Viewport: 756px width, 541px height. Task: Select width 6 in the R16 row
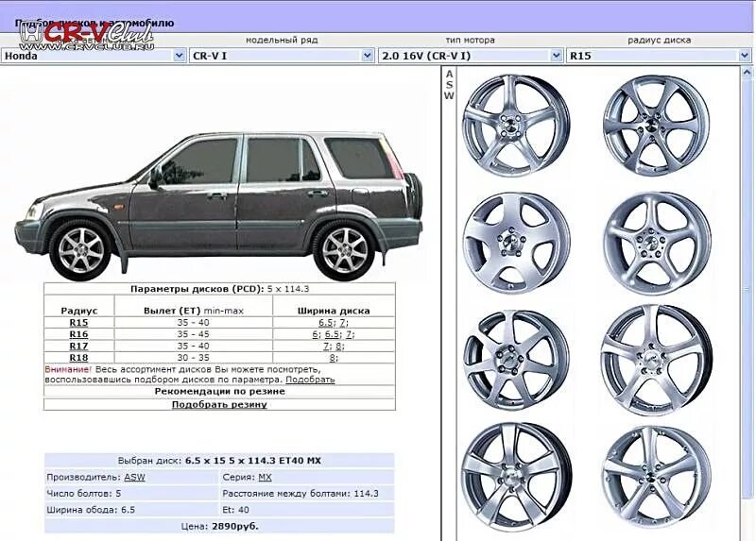click(315, 334)
